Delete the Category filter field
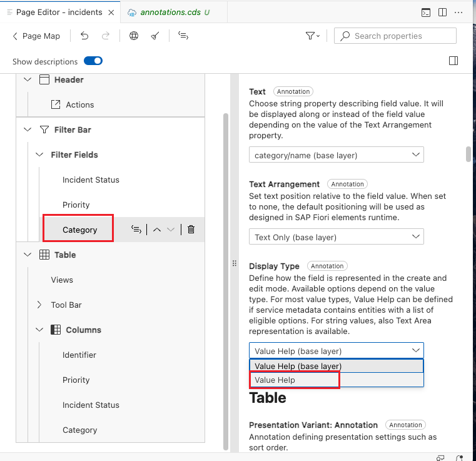 (191, 230)
